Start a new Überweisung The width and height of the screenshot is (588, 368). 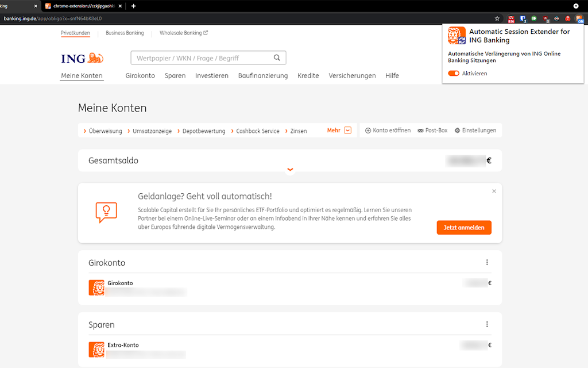(x=103, y=131)
